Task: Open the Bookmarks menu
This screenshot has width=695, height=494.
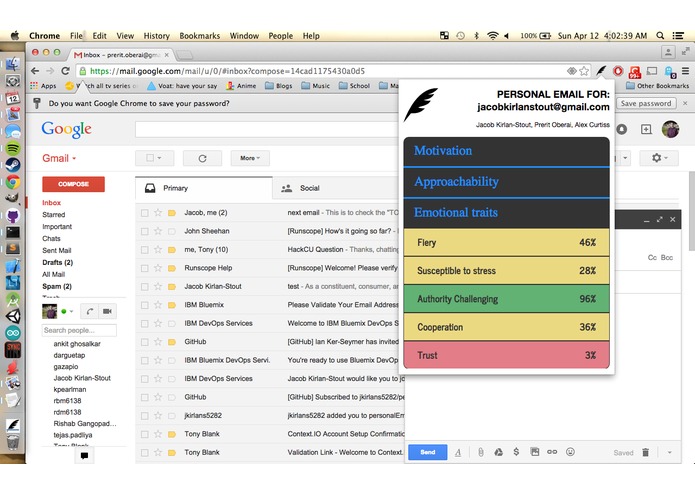Action: (199, 36)
